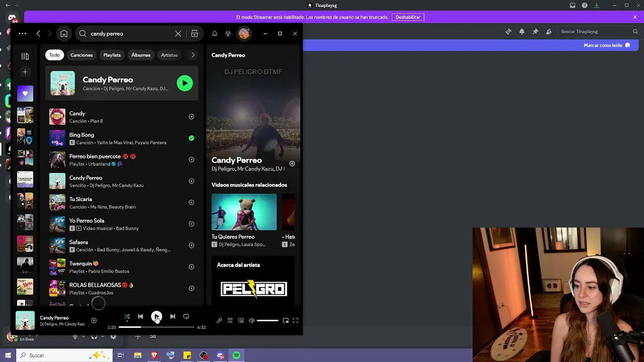Image resolution: width=644 pixels, height=362 pixels.
Task: Click 'Deshabilitar' in Streamer mode banner
Action: [408, 17]
